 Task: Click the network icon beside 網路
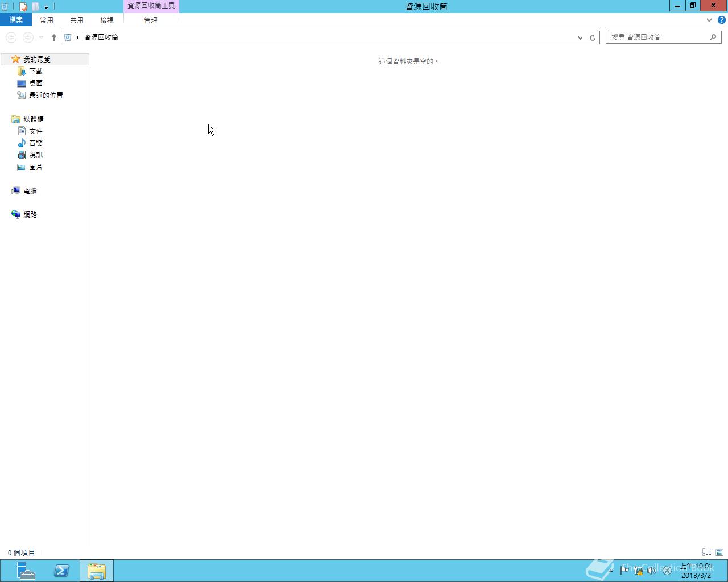pyautogui.click(x=16, y=214)
